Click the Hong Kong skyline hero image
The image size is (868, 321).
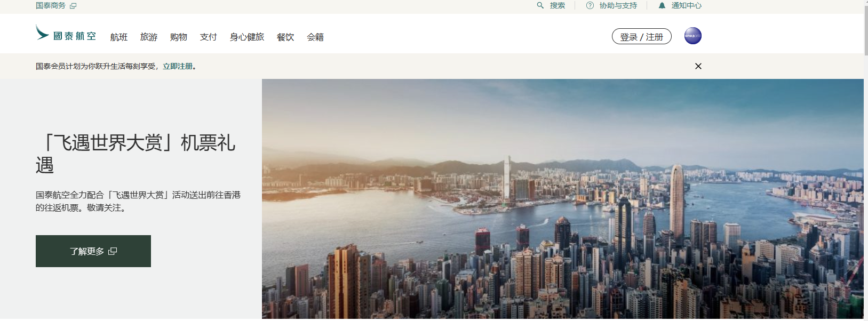click(x=563, y=199)
